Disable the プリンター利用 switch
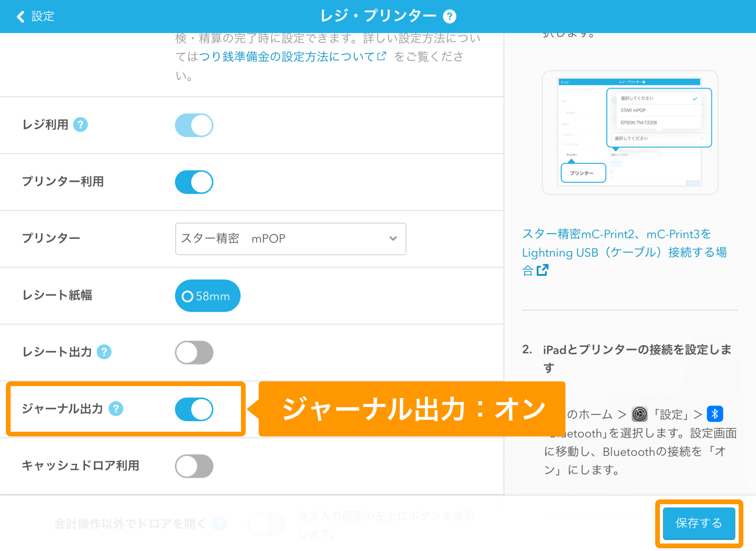The height and width of the screenshot is (551, 756). click(194, 182)
